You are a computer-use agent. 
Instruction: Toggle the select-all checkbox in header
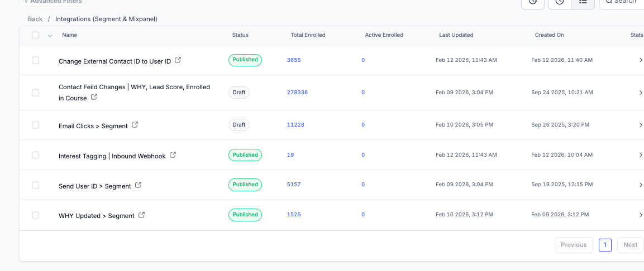point(35,35)
